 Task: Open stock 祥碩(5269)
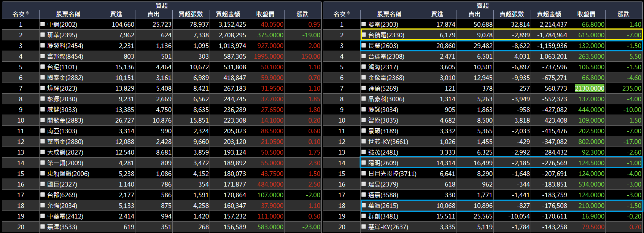[x=383, y=88]
